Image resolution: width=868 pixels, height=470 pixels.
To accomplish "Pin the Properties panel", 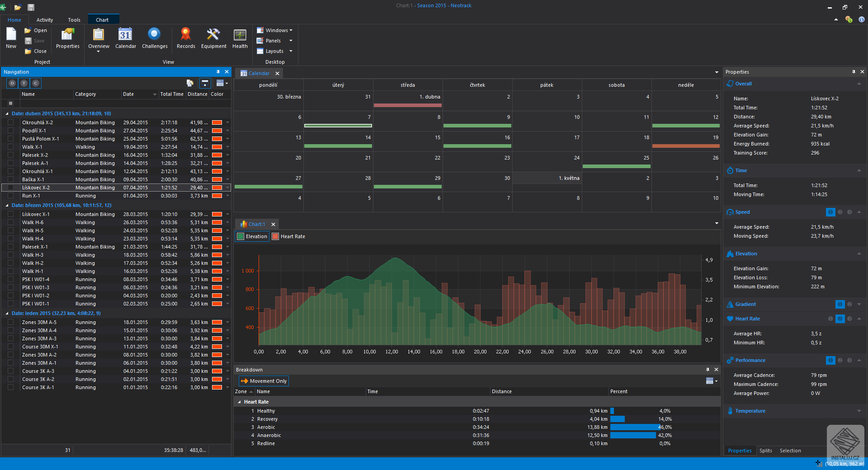I will pos(854,72).
